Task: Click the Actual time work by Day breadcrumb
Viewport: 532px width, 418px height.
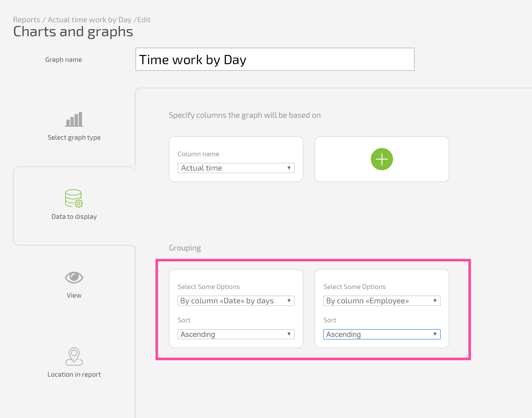Action: click(x=89, y=20)
